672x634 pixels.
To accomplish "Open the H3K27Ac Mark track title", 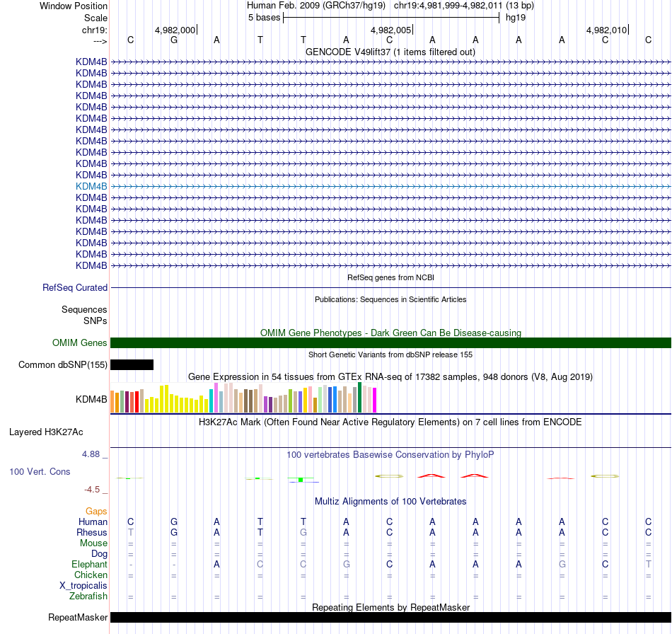I will click(x=390, y=422).
